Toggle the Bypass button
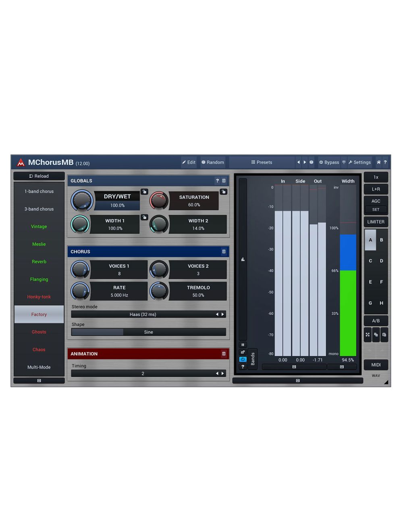 coord(329,162)
